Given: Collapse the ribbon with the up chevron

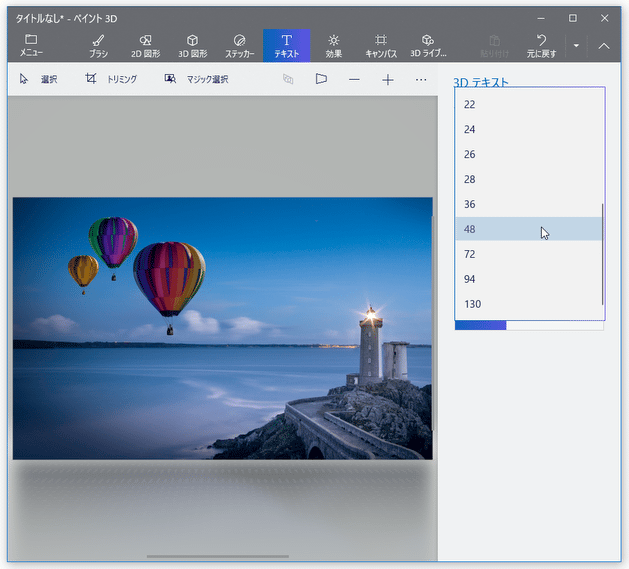Looking at the screenshot, I should 604,46.
